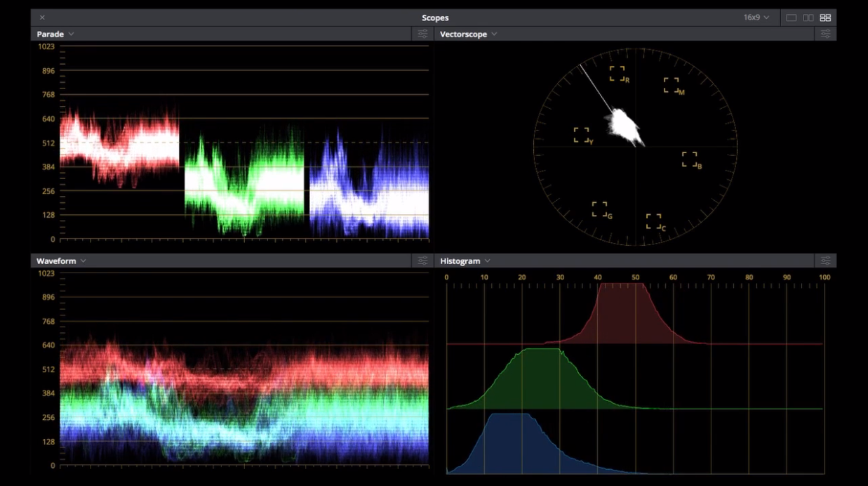Click the Parade panel header label
This screenshot has height=486, width=868.
49,34
